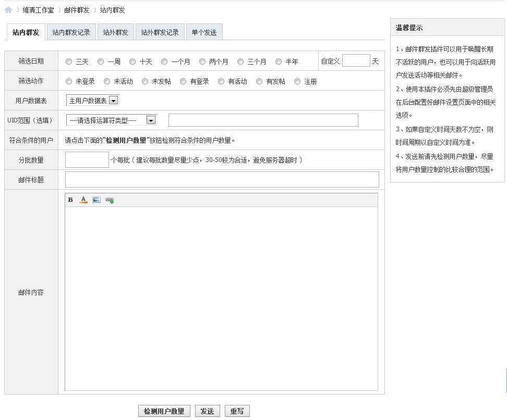Image resolution: width=507 pixels, height=420 pixels.
Task: Click the insert link icon in editor
Action: coord(110,200)
